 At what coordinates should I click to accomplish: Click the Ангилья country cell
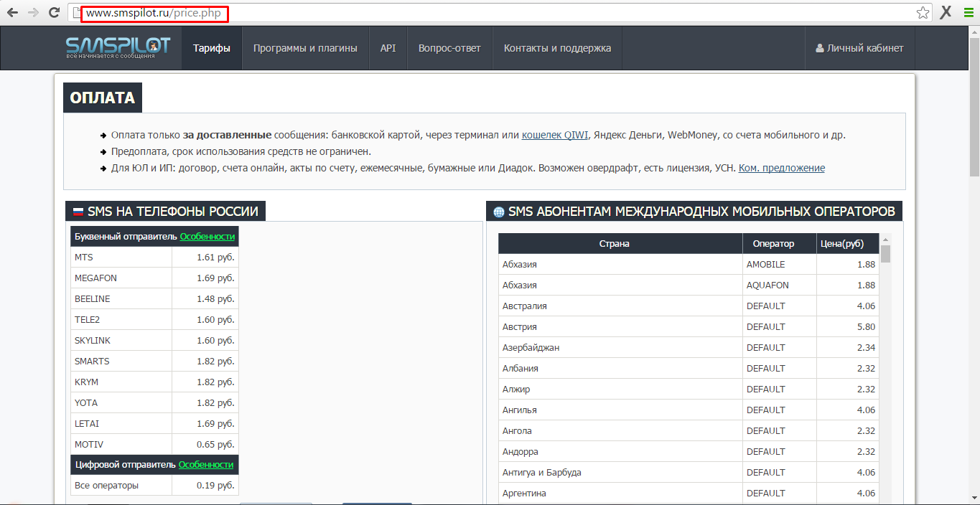click(620, 410)
